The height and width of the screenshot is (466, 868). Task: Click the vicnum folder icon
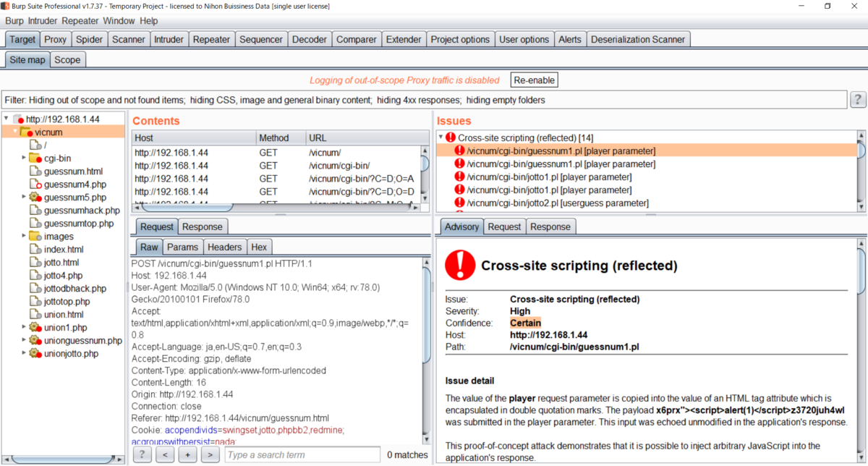(x=26, y=132)
